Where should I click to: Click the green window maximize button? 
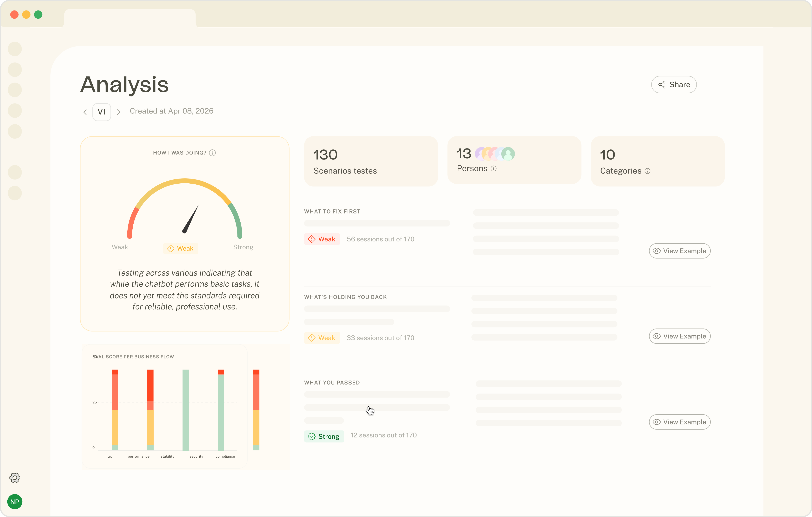coord(38,15)
